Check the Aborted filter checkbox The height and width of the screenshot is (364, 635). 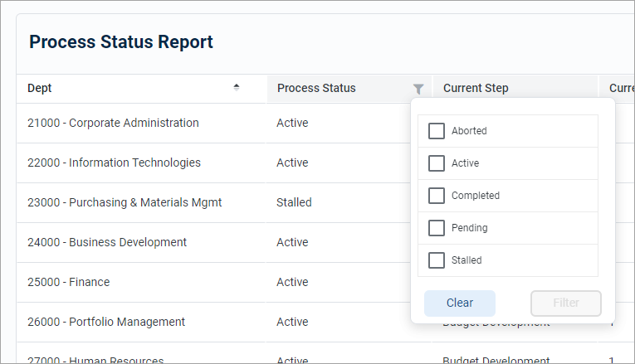coord(437,131)
